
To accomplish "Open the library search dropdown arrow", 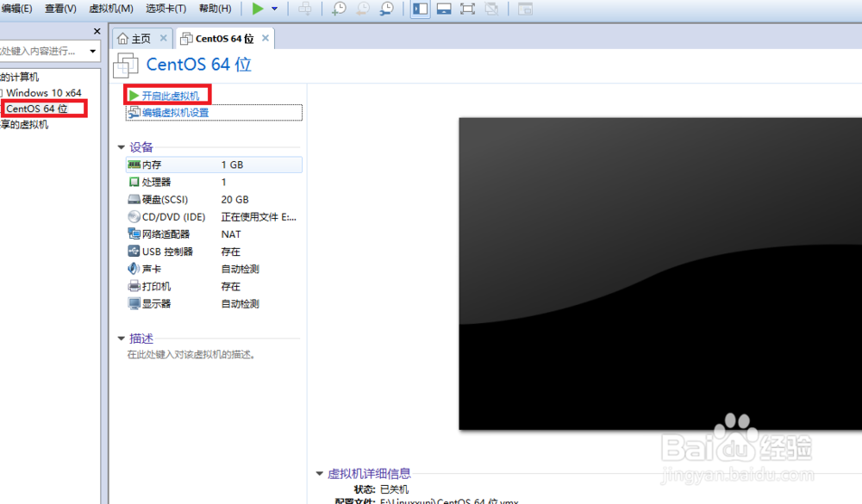I will [92, 51].
